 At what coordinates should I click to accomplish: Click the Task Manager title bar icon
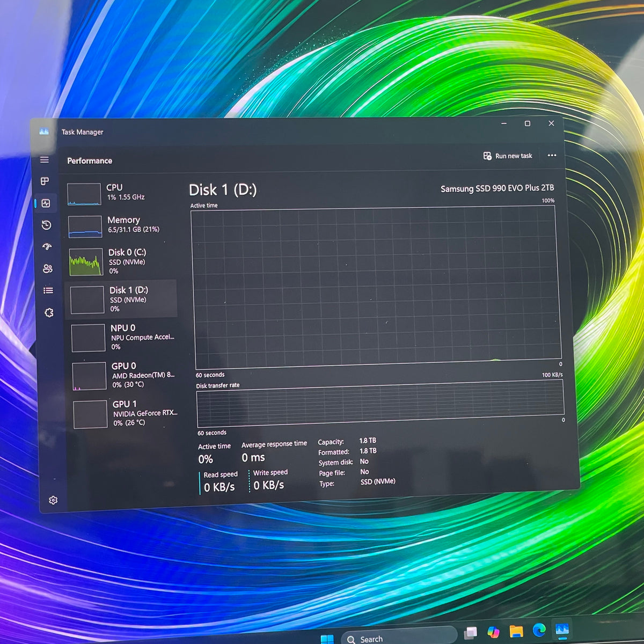click(x=44, y=131)
